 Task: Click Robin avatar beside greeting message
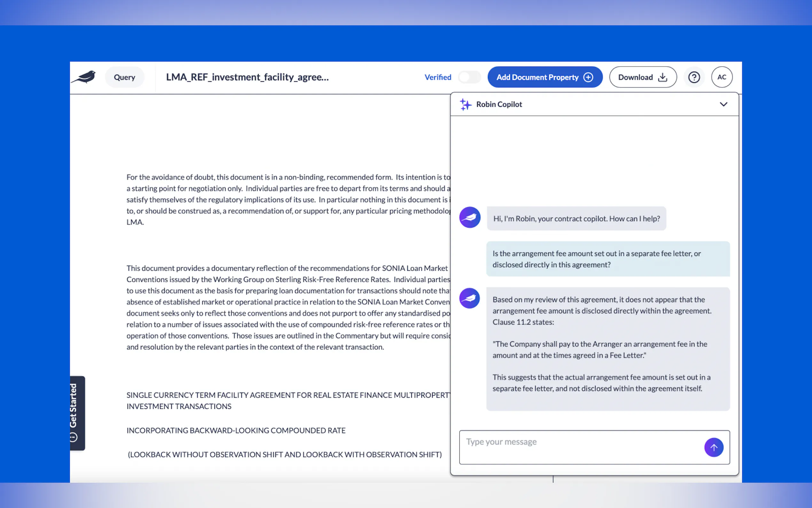pyautogui.click(x=470, y=218)
